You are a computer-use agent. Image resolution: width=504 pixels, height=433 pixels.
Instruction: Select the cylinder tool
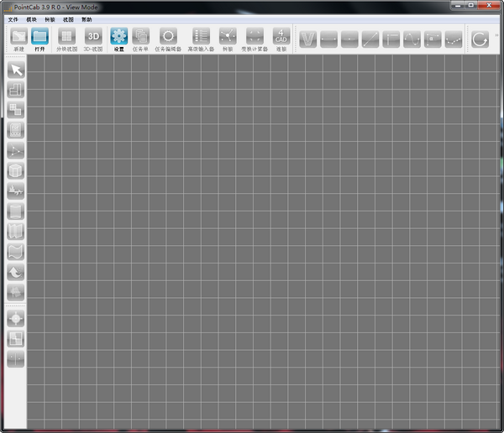pyautogui.click(x=16, y=211)
